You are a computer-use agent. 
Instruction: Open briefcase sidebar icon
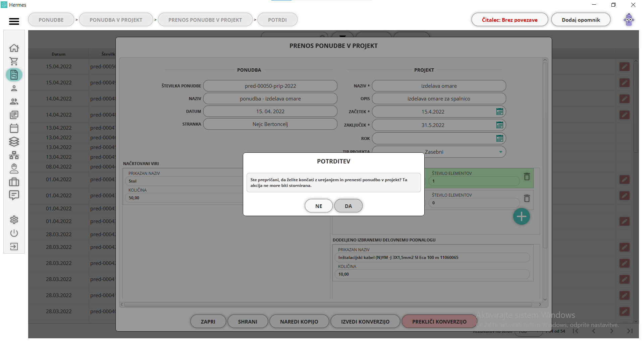(x=14, y=182)
